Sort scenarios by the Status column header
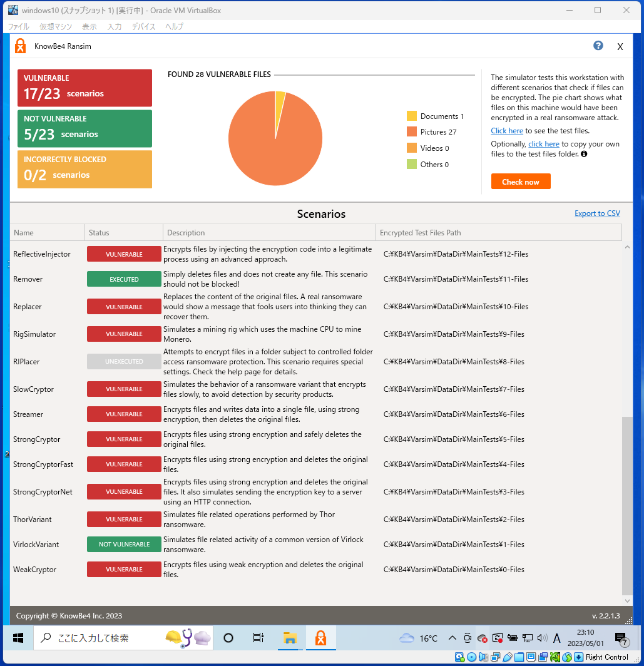 124,232
